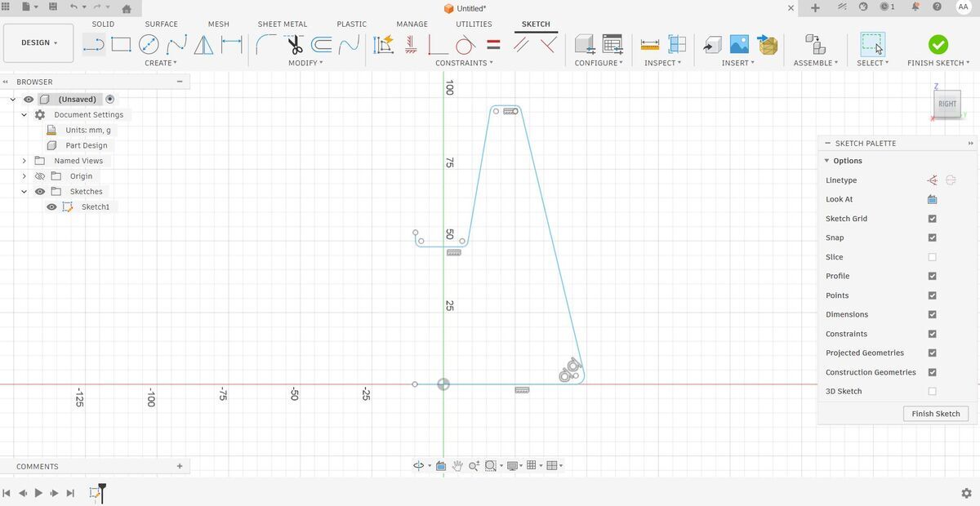Switch to the UTILITIES tab
This screenshot has height=506, width=980.
pyautogui.click(x=474, y=24)
